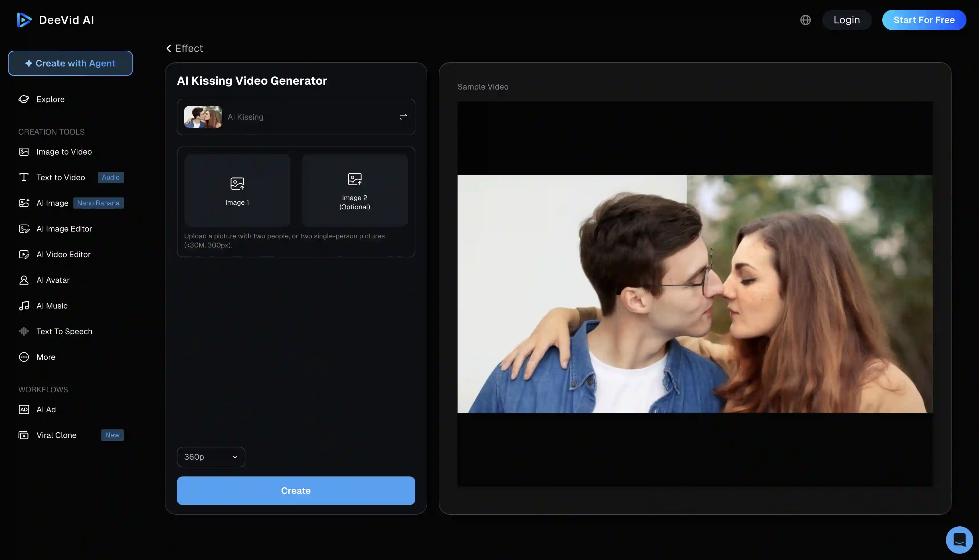Expand the More creation tools section
The image size is (979, 560).
tap(46, 357)
